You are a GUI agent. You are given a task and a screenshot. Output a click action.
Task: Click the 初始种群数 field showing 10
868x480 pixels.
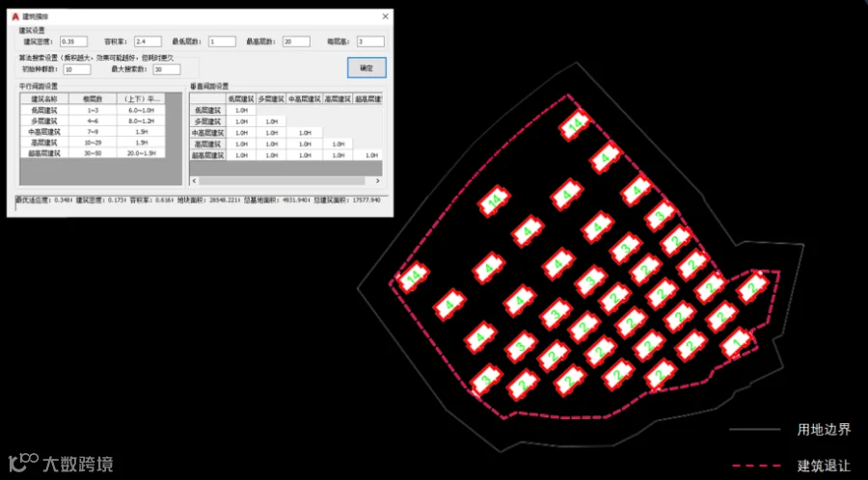coord(77,69)
